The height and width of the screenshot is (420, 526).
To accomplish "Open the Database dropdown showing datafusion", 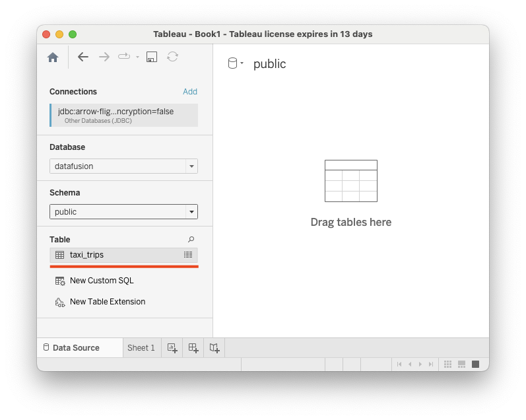I will coord(123,166).
